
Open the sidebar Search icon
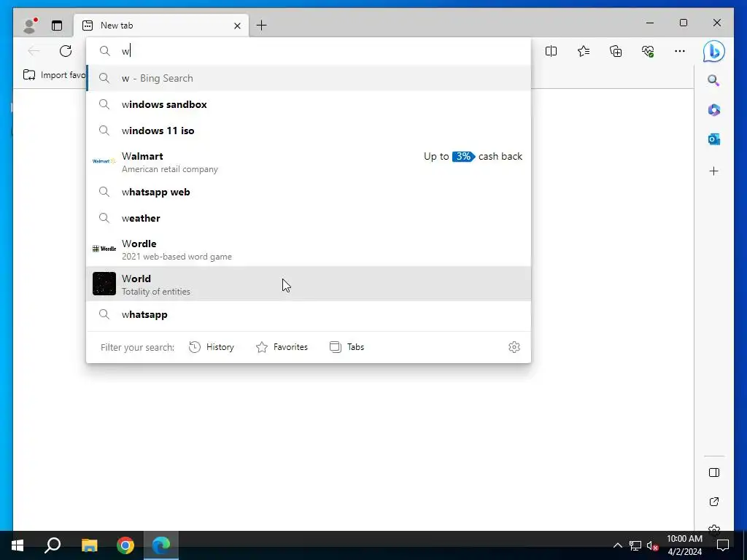pyautogui.click(x=713, y=80)
